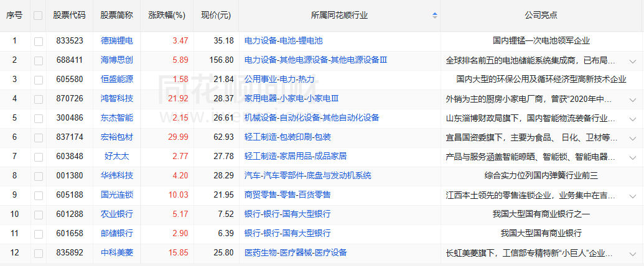Click 邮储银行's 国有大型银行 industry link
The height and width of the screenshot is (266, 644).
pos(287,234)
